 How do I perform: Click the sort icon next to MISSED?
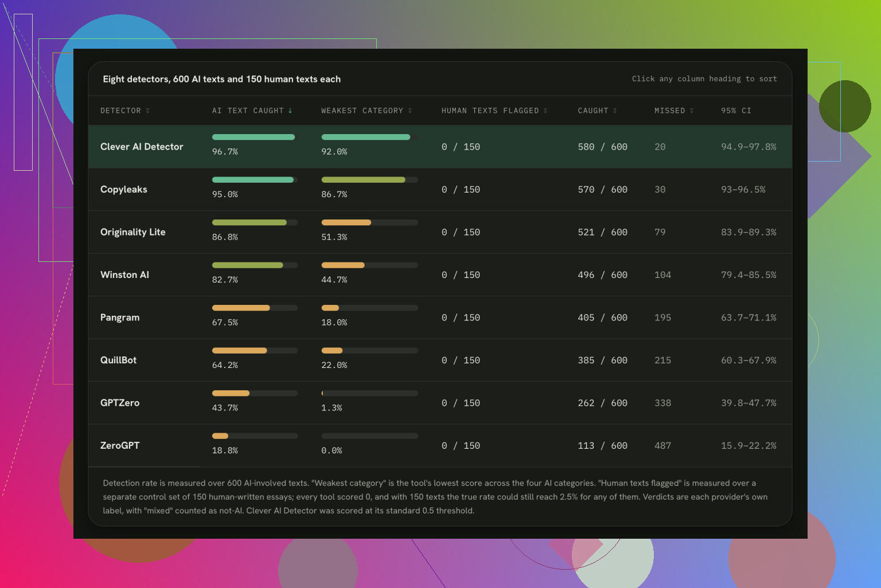tap(692, 111)
